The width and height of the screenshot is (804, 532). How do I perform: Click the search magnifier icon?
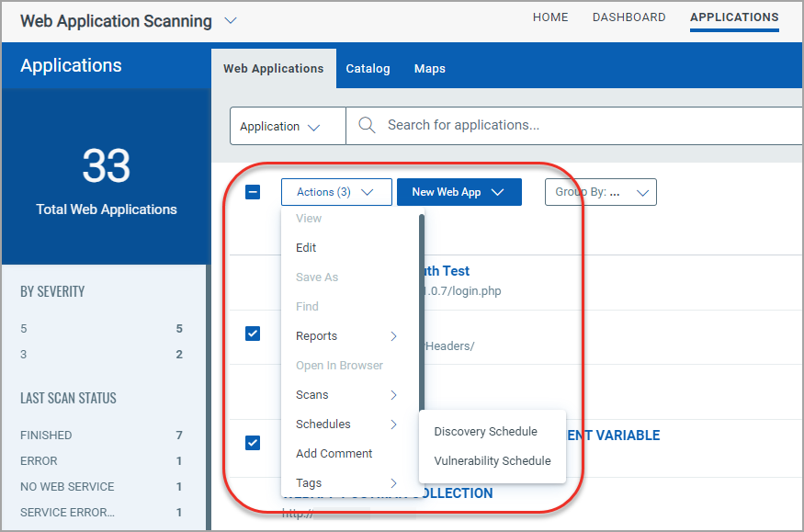coord(367,126)
